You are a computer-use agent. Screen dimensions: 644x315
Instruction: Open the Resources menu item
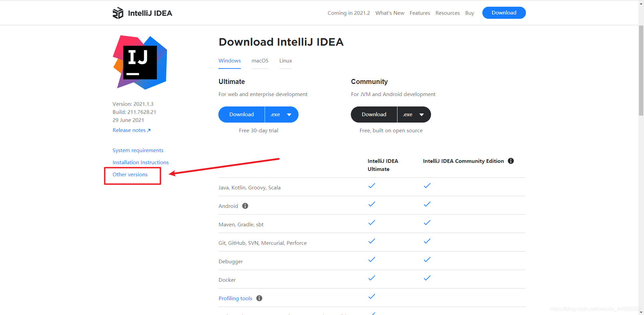(447, 13)
